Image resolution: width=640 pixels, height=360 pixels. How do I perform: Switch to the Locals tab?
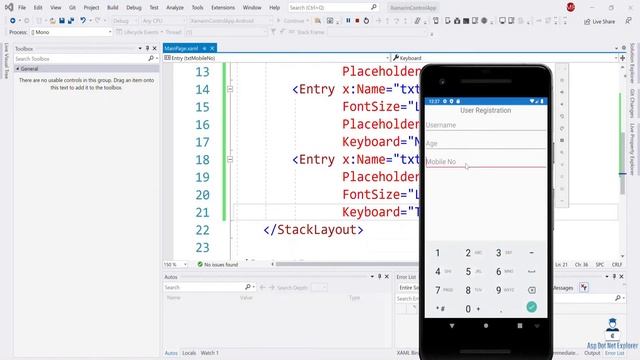[189, 353]
